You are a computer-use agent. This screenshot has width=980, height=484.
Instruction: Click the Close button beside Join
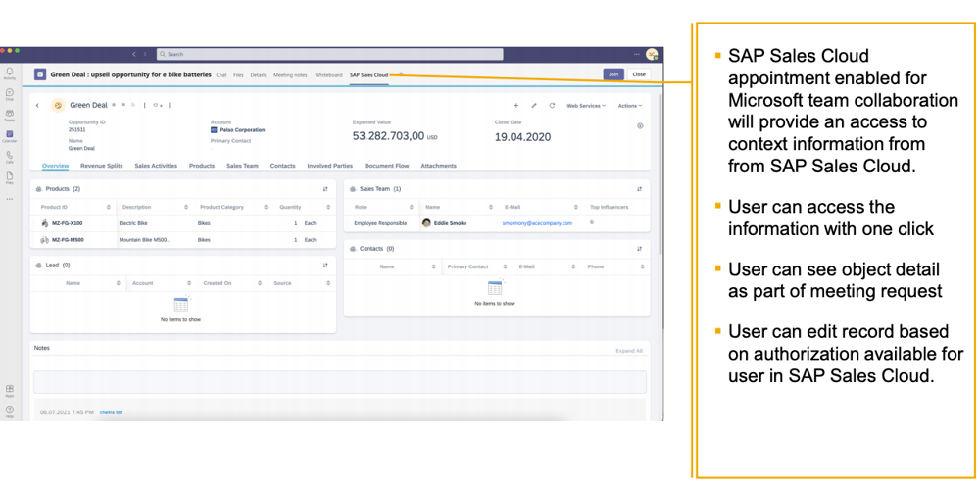pos(639,74)
